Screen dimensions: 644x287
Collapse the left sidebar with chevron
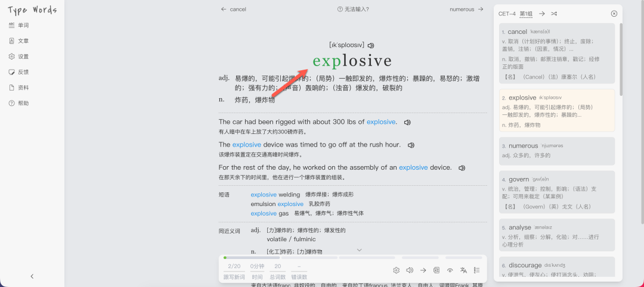click(32, 277)
